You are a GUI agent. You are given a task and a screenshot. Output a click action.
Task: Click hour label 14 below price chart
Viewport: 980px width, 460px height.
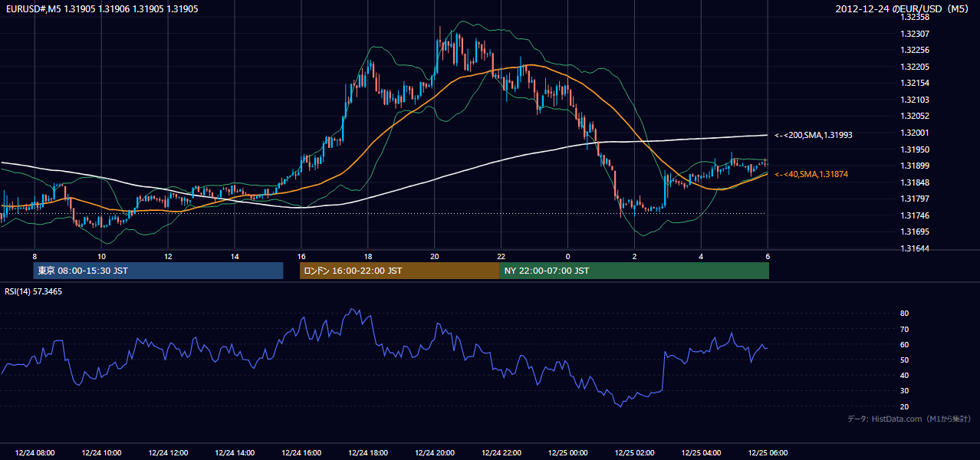click(x=235, y=256)
